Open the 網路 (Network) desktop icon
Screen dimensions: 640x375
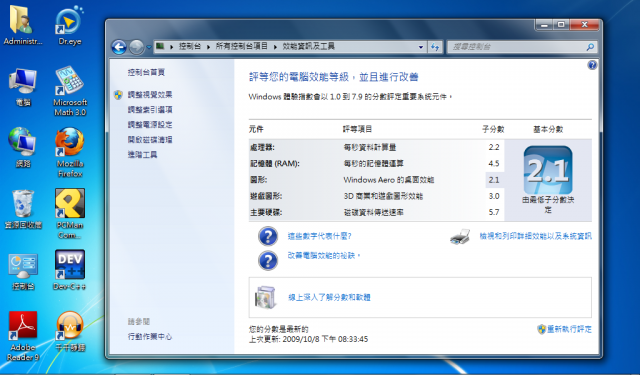tap(22, 147)
